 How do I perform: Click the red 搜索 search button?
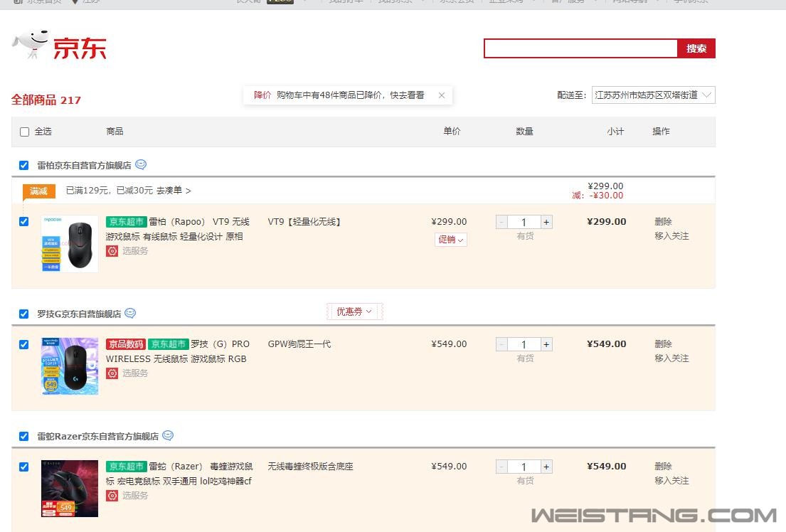[696, 48]
